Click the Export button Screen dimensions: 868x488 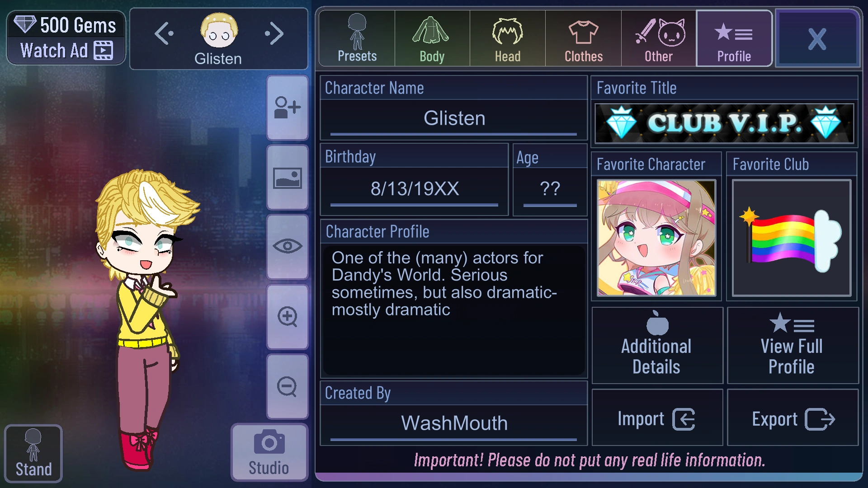(x=792, y=418)
